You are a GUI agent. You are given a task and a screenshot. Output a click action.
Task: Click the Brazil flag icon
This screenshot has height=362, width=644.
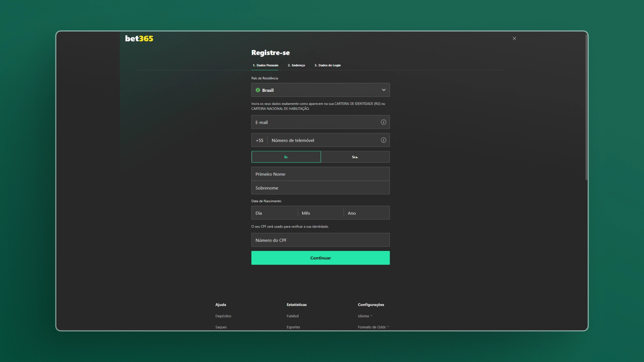(x=257, y=90)
